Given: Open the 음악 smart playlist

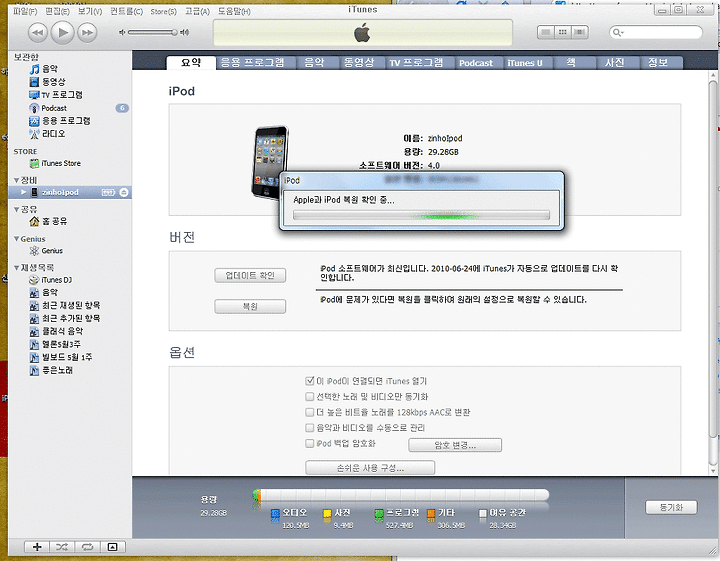Looking at the screenshot, I should [x=50, y=292].
